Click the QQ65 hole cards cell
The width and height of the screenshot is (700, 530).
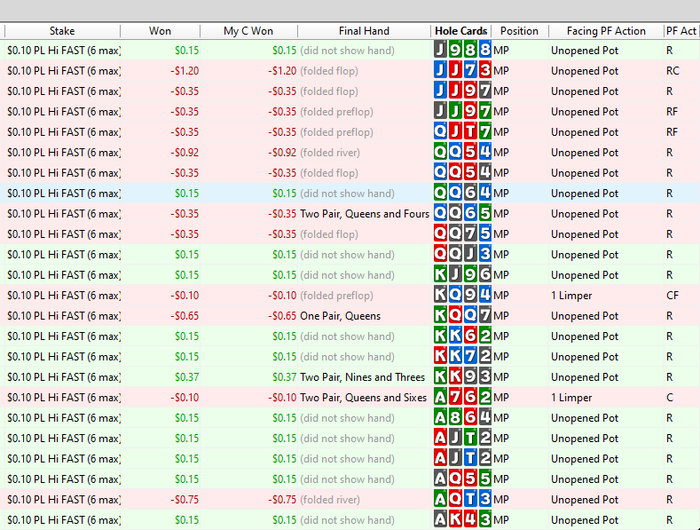click(x=462, y=213)
